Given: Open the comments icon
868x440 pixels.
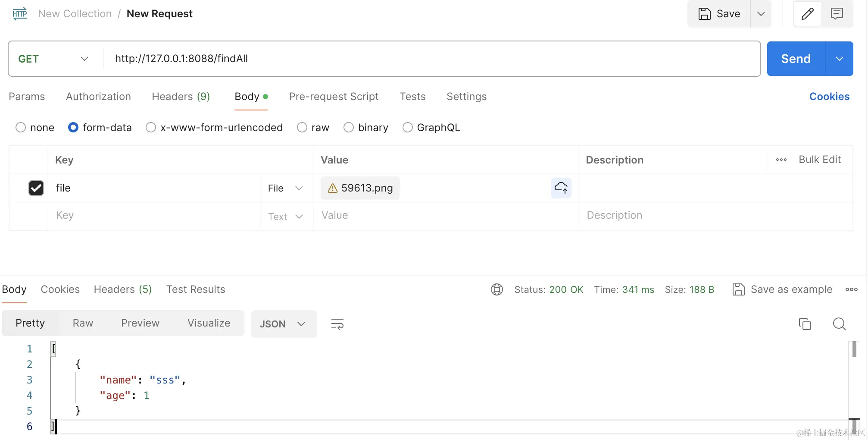Looking at the screenshot, I should click(837, 14).
